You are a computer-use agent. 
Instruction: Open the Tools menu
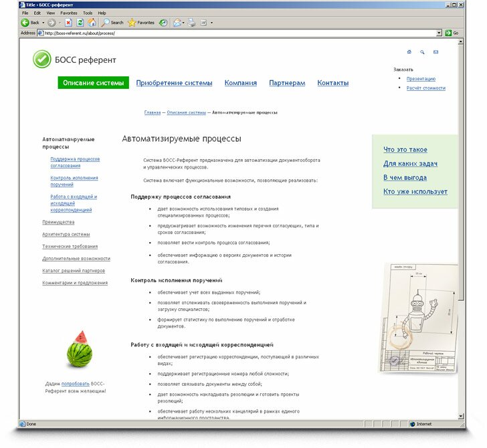(x=88, y=13)
